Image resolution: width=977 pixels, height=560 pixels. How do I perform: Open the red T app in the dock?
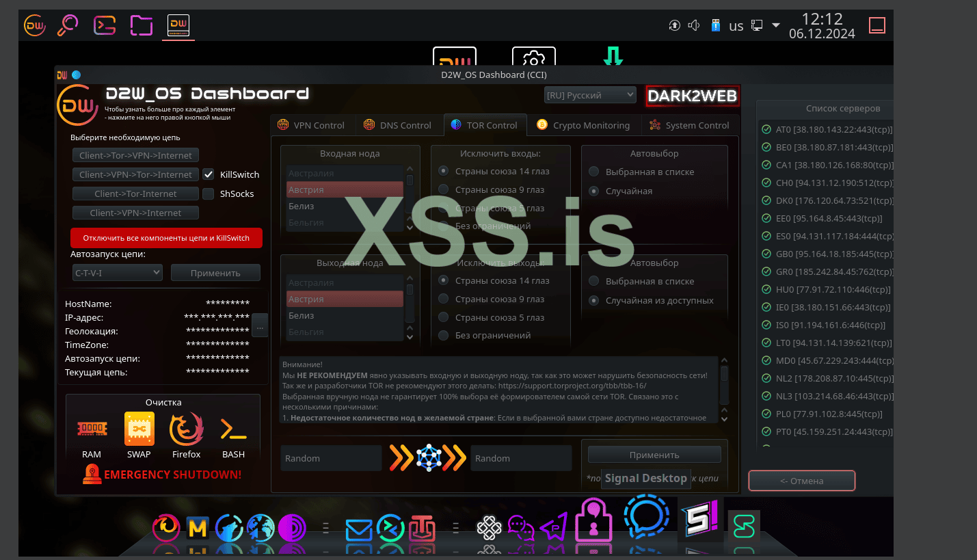422,528
